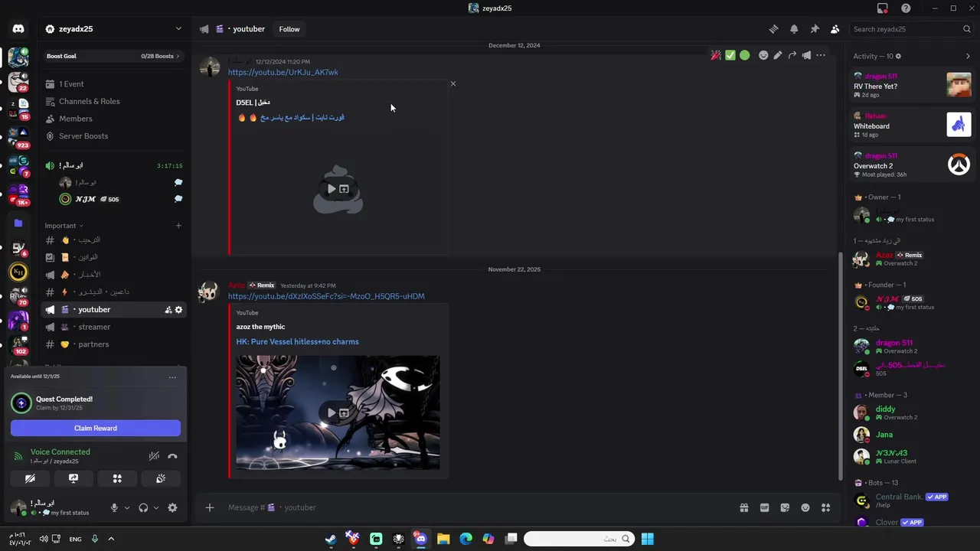Open Discord direct messages home icon
This screenshot has width=980, height=551.
click(18, 29)
